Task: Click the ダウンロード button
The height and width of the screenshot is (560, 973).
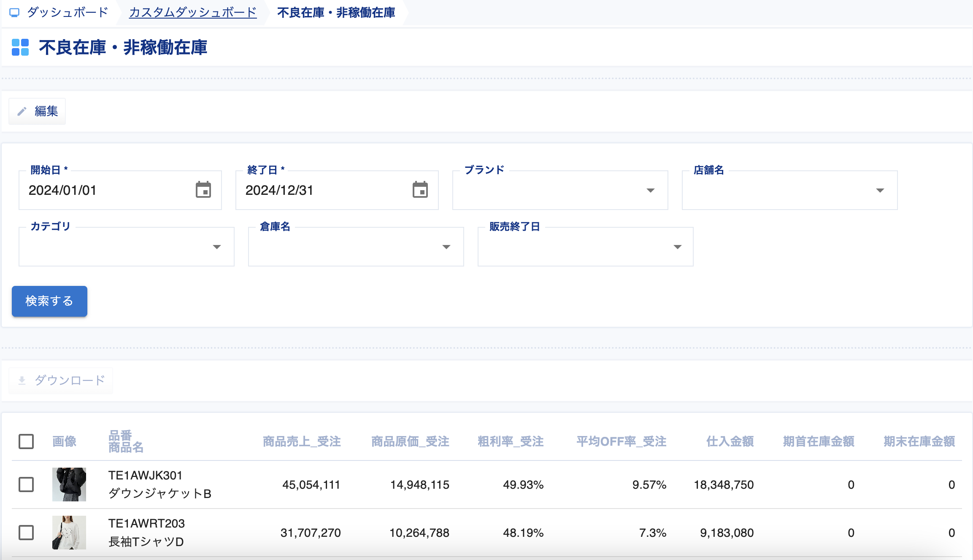Action: pos(61,380)
